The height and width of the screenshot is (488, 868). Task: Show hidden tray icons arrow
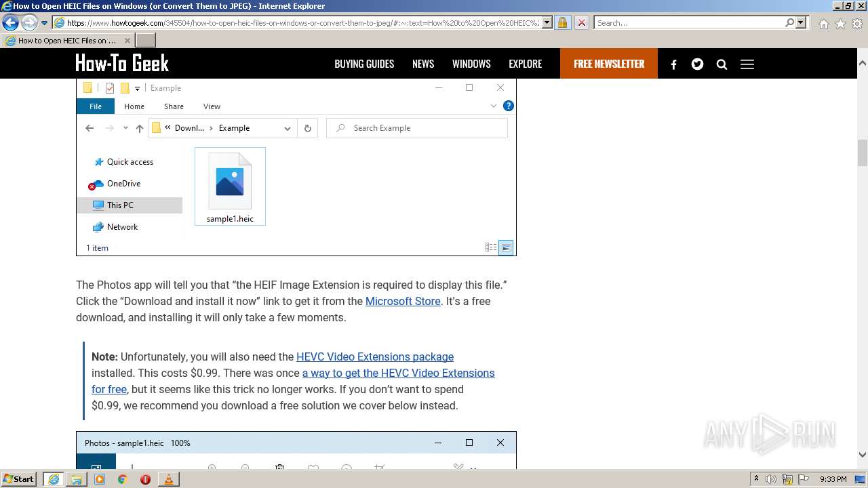756,479
